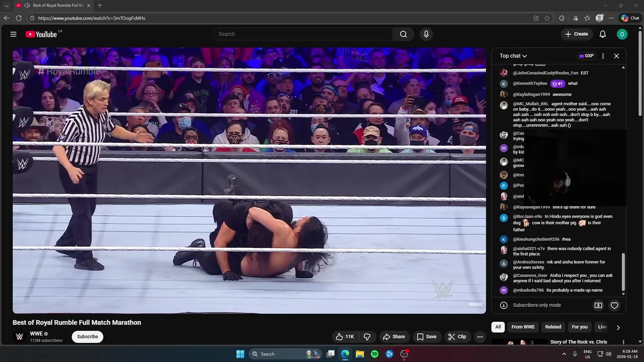The image size is (644, 362).
Task: Mute the tab via the tab speaker icon
Action: click(26, 6)
